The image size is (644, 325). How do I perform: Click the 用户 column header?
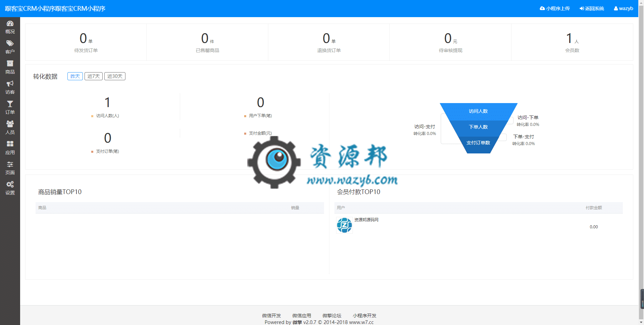(x=341, y=208)
